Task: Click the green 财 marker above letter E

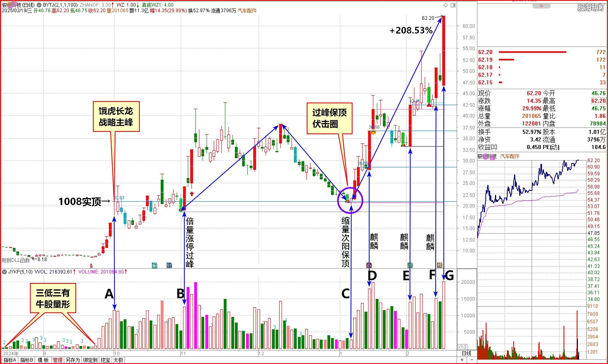Action: coord(410,265)
